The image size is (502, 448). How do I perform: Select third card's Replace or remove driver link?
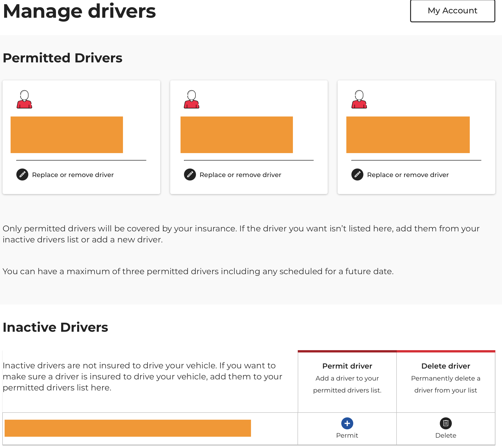(408, 175)
